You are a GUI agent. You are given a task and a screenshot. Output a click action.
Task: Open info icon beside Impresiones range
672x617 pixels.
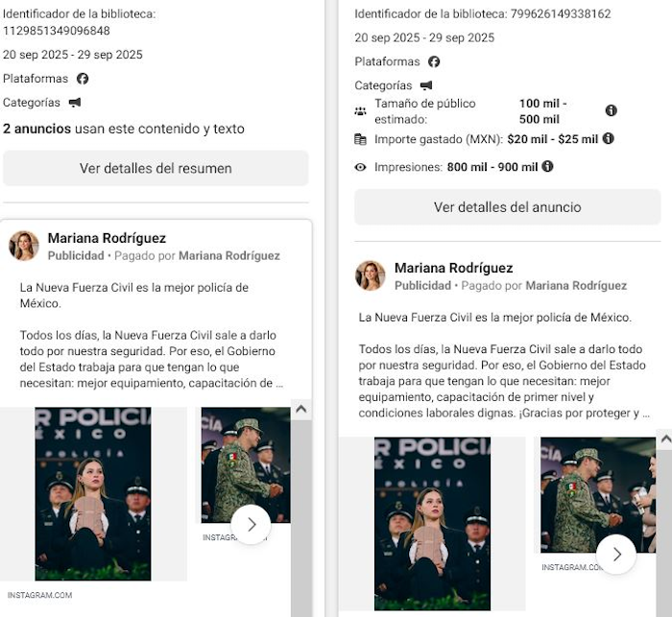pos(547,167)
